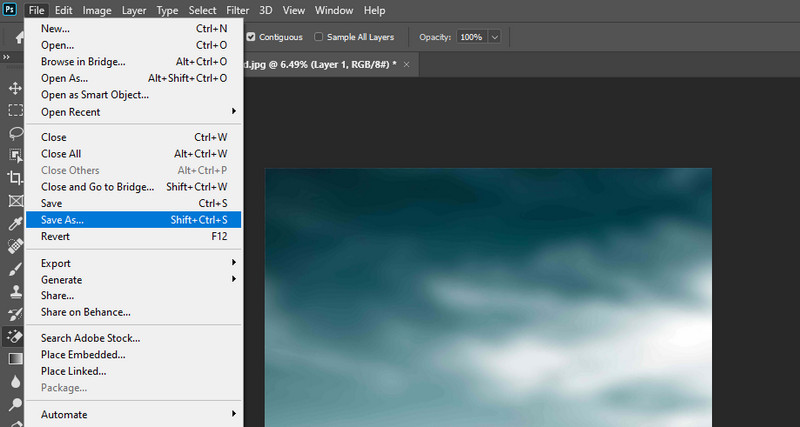The height and width of the screenshot is (427, 800).
Task: Select the Crop tool
Action: pyautogui.click(x=15, y=177)
